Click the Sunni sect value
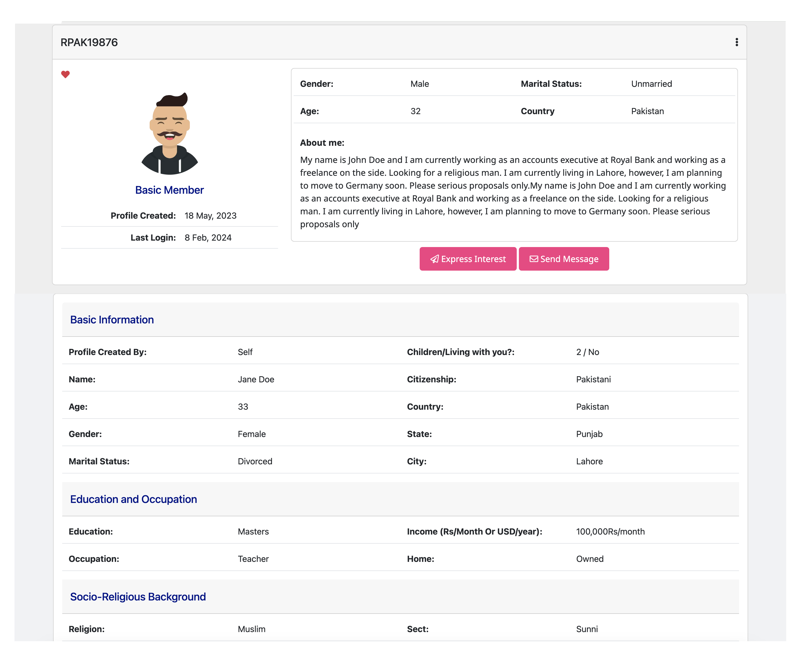Screen dimensions: 805x672 [x=586, y=629]
